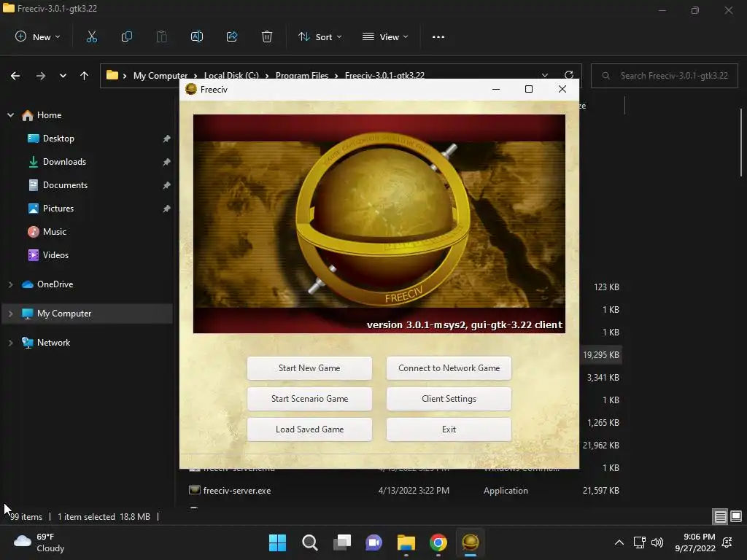Click the Share icon in Explorer toolbar
Viewport: 747px width, 560px height.
(x=232, y=36)
